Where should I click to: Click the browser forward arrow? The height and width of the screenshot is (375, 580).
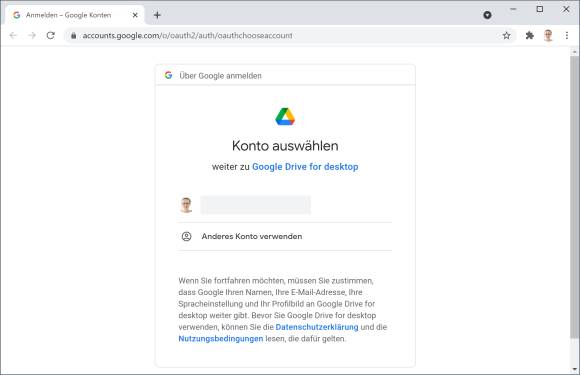click(32, 36)
